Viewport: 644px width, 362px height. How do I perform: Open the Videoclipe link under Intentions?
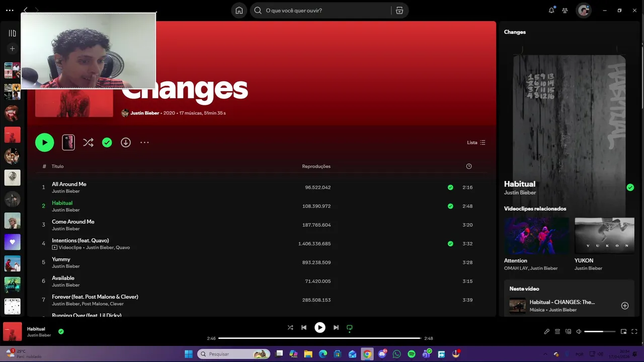[66, 247]
